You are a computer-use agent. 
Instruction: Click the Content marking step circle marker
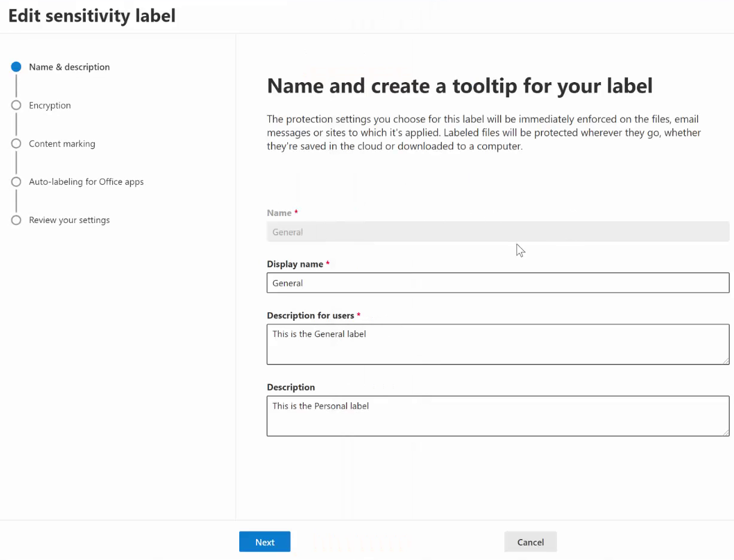(16, 144)
